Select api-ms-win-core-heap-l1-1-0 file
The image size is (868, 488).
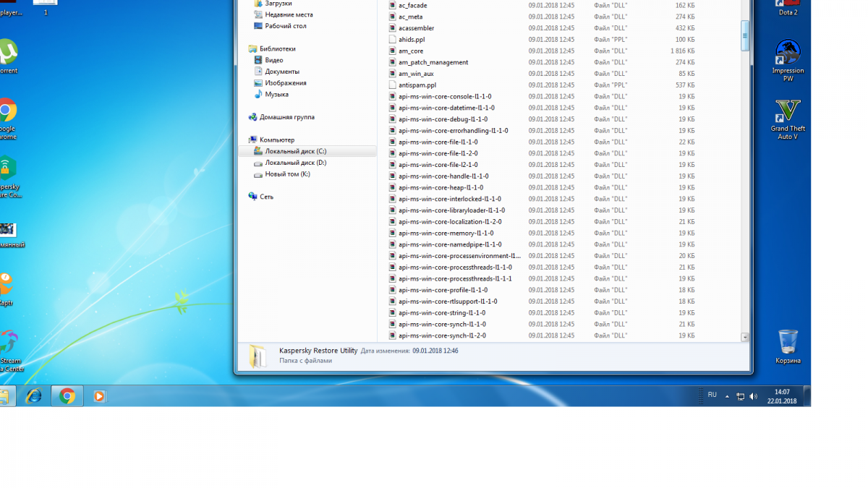click(441, 188)
